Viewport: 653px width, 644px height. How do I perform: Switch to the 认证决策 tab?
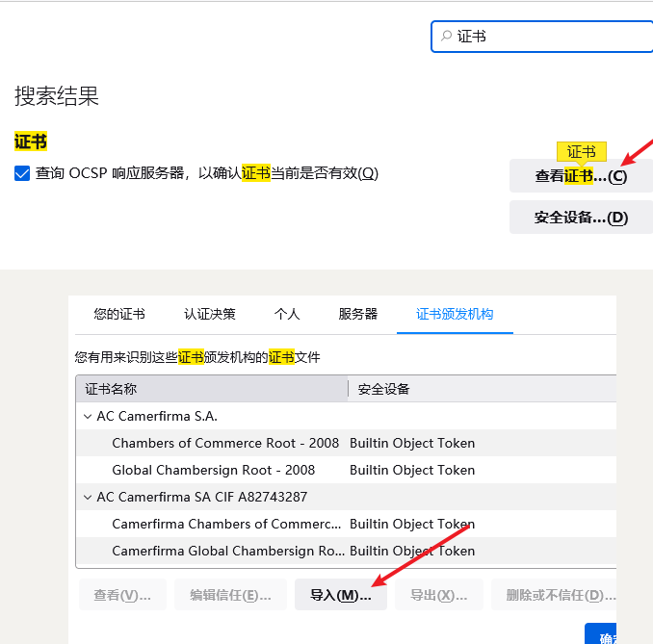point(210,314)
